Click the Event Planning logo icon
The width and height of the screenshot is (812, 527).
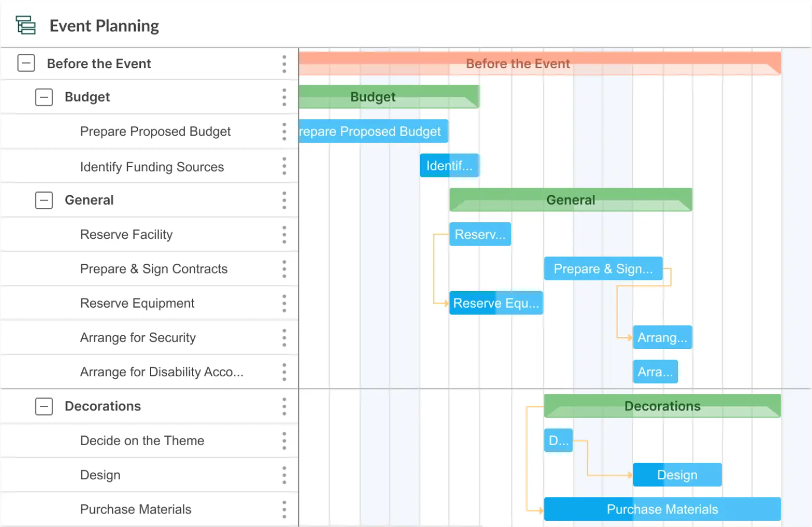(25, 25)
